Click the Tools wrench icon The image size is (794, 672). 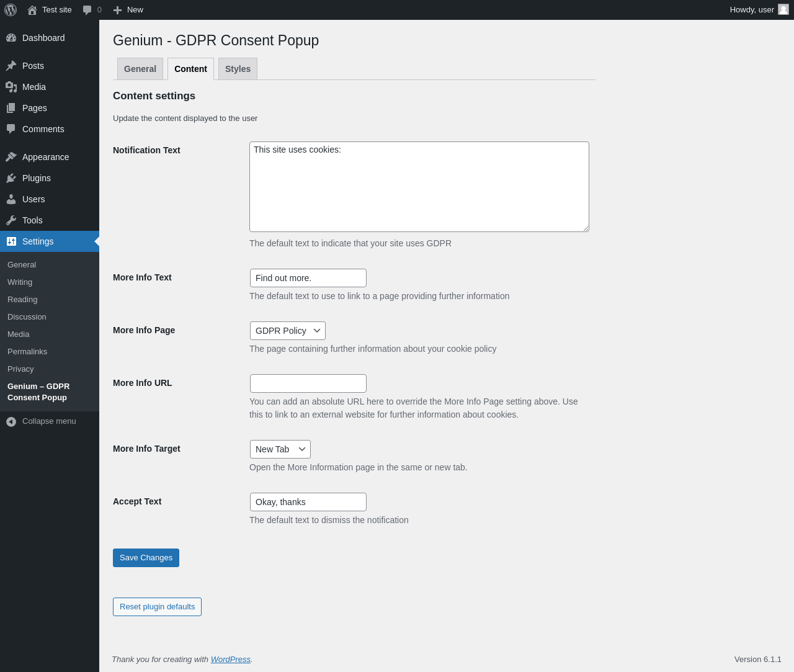11,220
